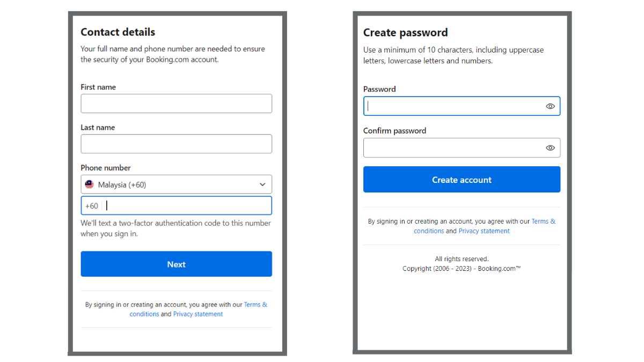Click the Malaysia flag icon in phone selector
The height and width of the screenshot is (362, 644).
click(x=89, y=184)
